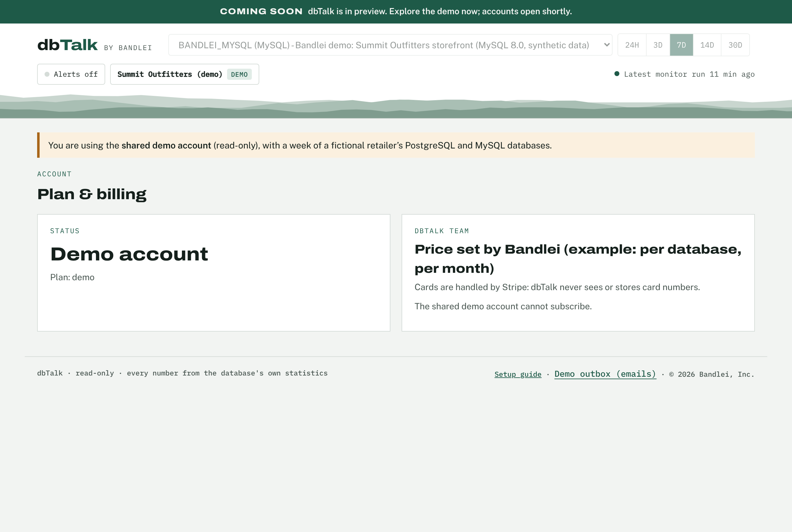Click the STATUS card label
Image resolution: width=792 pixels, height=532 pixels.
click(65, 231)
